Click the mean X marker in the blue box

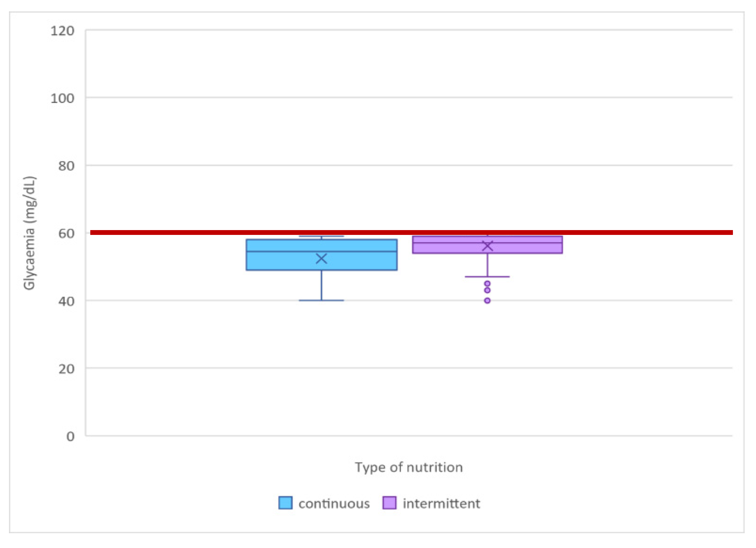coord(321,259)
